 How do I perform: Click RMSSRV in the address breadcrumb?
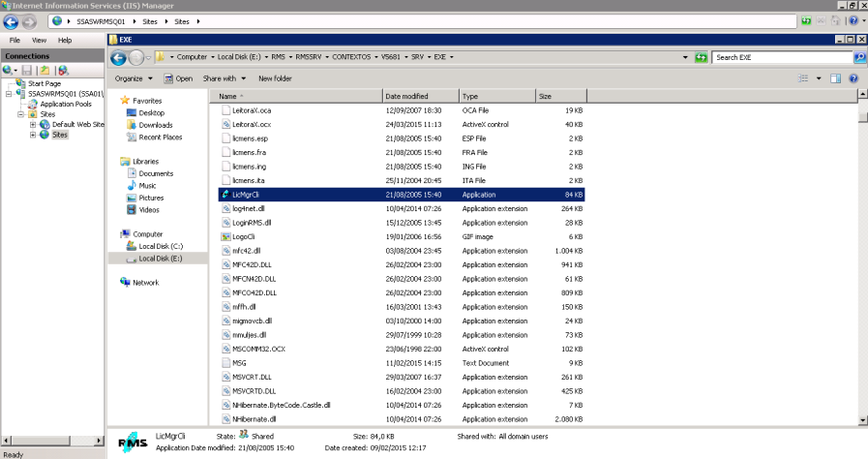[x=309, y=56]
